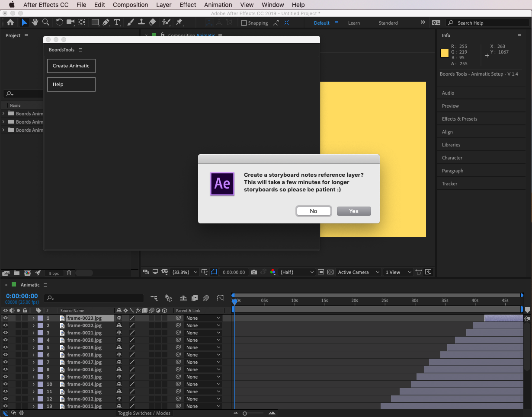Toggle the transparency grid icon
The height and width of the screenshot is (417, 532).
[x=330, y=272]
